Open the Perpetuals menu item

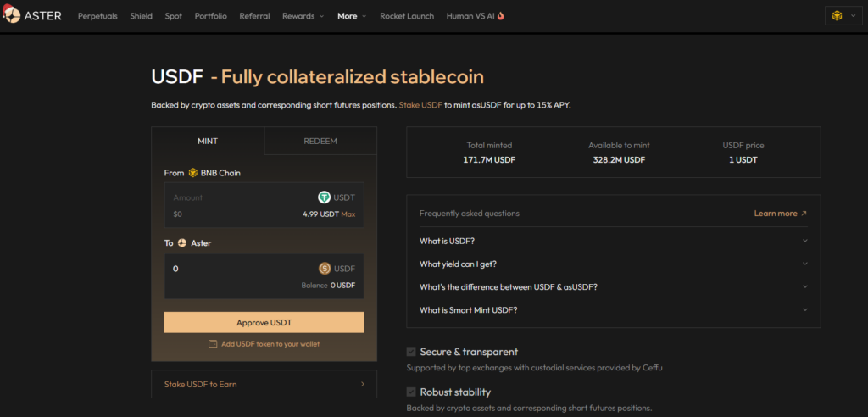pyautogui.click(x=97, y=16)
